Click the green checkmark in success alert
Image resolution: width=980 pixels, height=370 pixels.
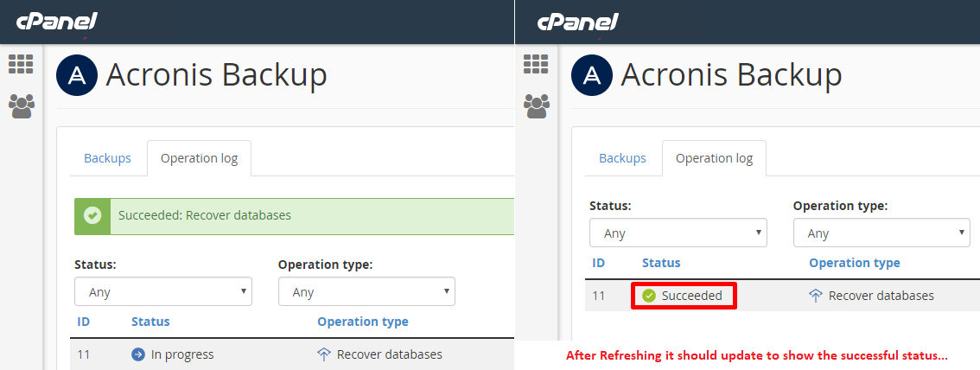92,215
